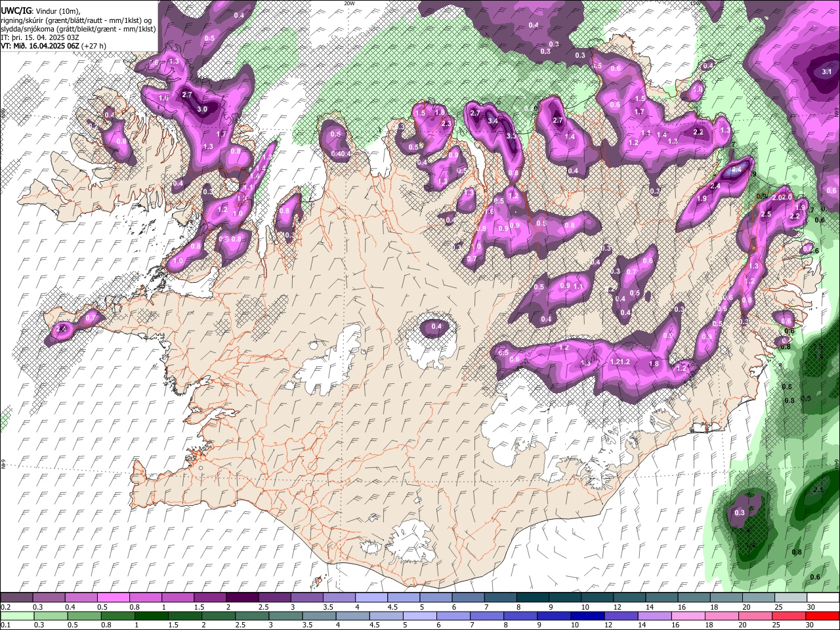Click the darkest purple 2 swatch, upper row
Image resolution: width=840 pixels, height=630 pixels.
click(x=241, y=598)
